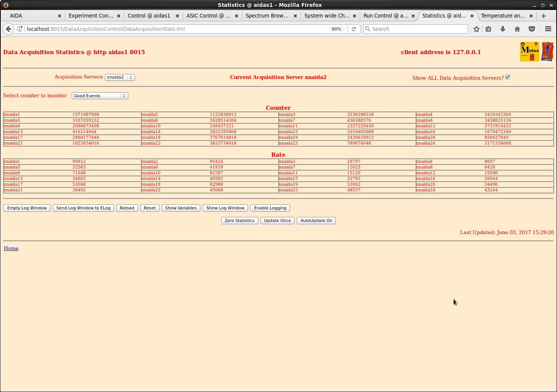557x392 pixels.
Task: Select nnaida23 rate value 48537
Action: coord(354,190)
